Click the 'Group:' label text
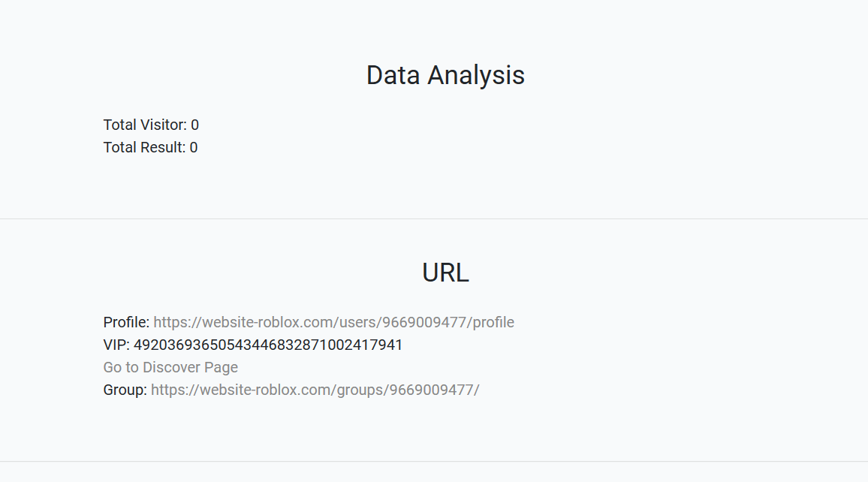 click(125, 390)
